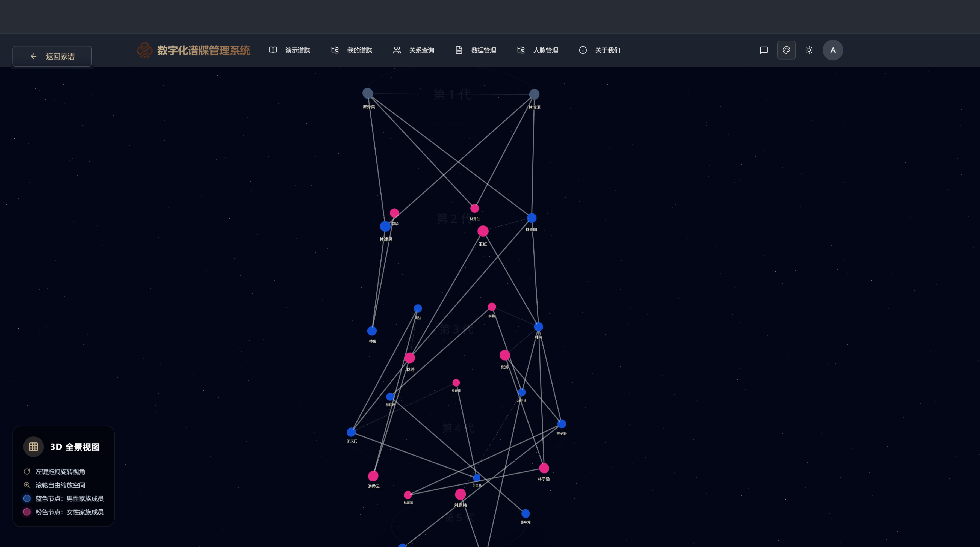Select the pink 林子涵 node
This screenshot has height=547, width=980.
tap(544, 468)
